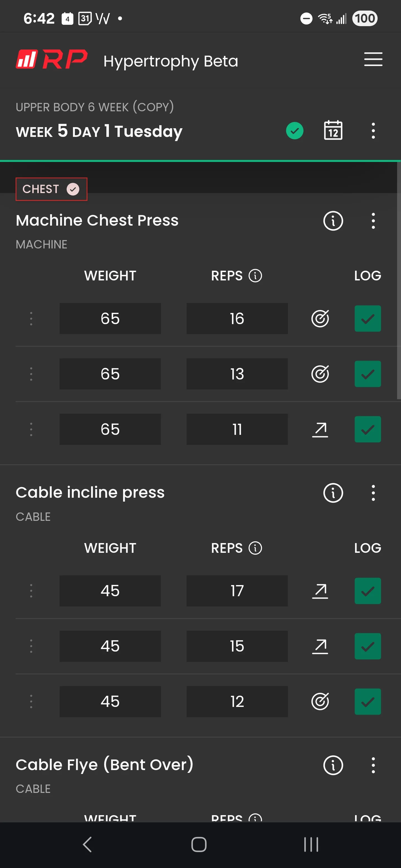Open Cable incline press info icon

coord(333,493)
